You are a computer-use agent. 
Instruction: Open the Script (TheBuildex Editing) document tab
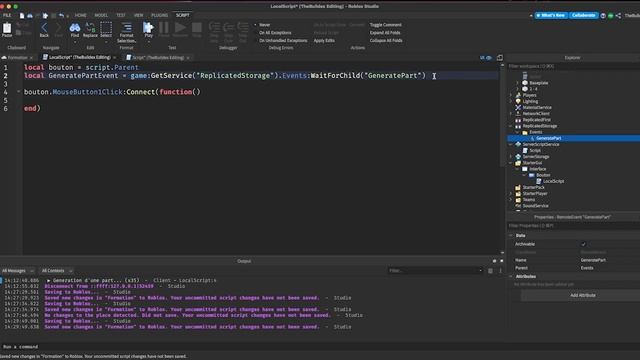(x=158, y=58)
